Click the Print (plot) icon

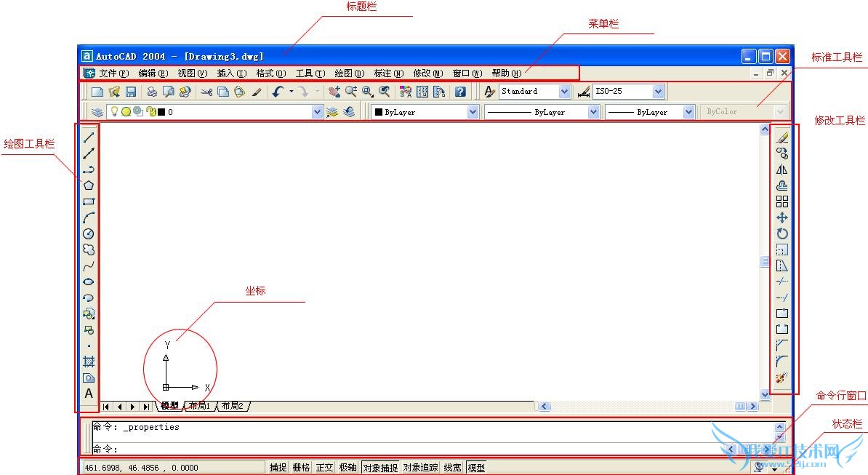click(152, 92)
